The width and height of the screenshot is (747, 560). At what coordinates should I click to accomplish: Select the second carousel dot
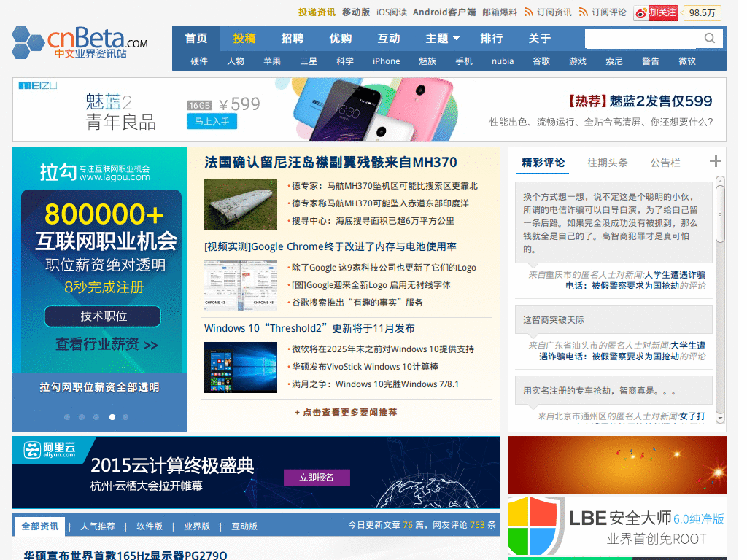[82, 417]
